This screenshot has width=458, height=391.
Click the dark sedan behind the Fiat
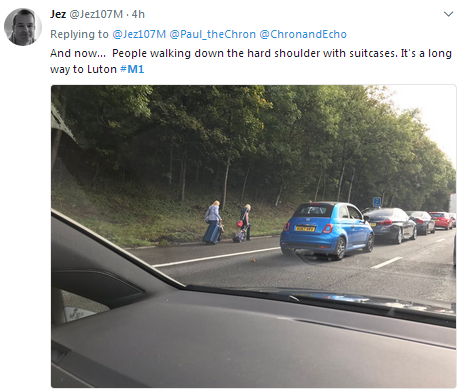(391, 225)
